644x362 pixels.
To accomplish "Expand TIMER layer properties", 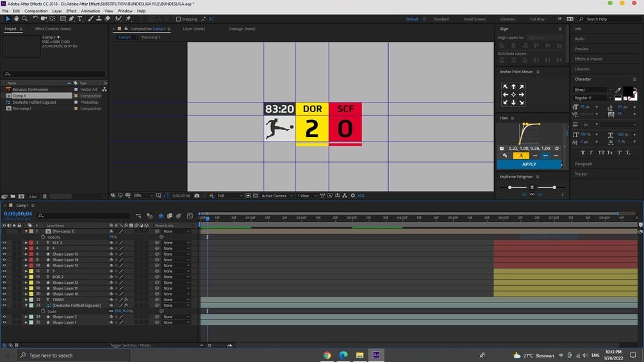I will click(26, 300).
